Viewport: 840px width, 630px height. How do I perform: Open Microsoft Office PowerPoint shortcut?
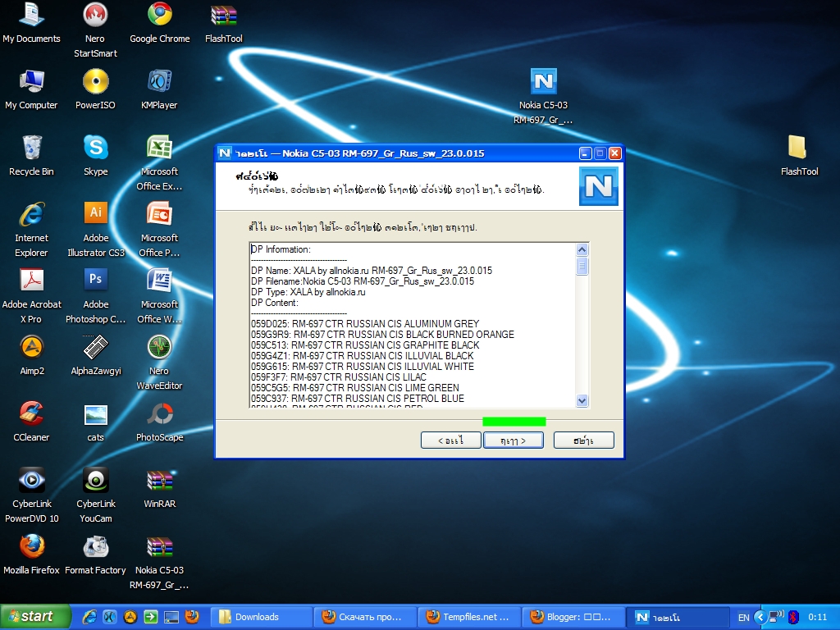[x=159, y=230]
